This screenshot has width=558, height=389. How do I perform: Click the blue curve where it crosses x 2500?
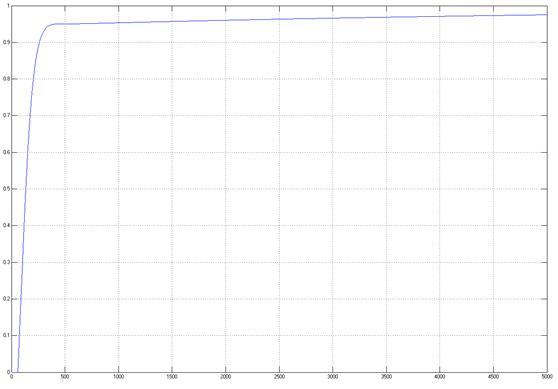279,19
